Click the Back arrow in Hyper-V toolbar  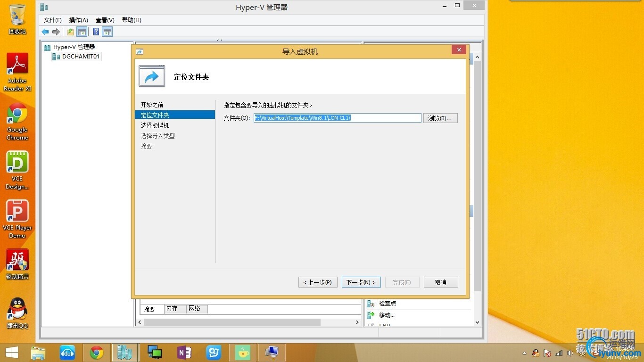click(45, 32)
